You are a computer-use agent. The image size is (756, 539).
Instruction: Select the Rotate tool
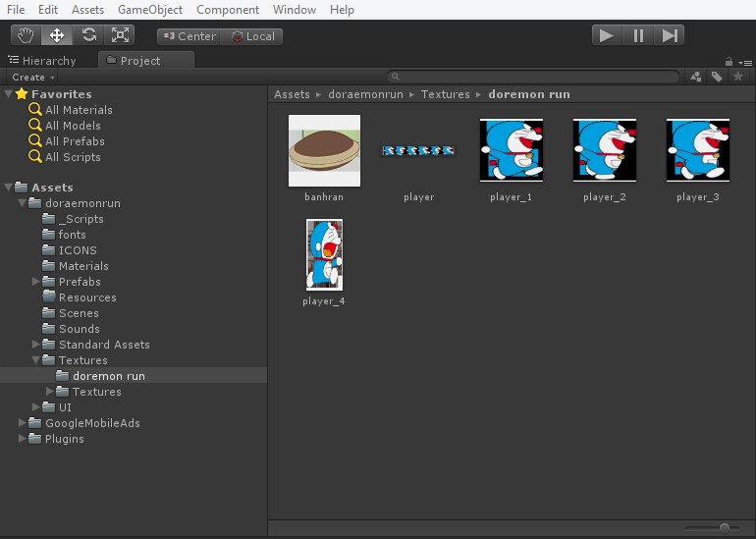pos(88,35)
